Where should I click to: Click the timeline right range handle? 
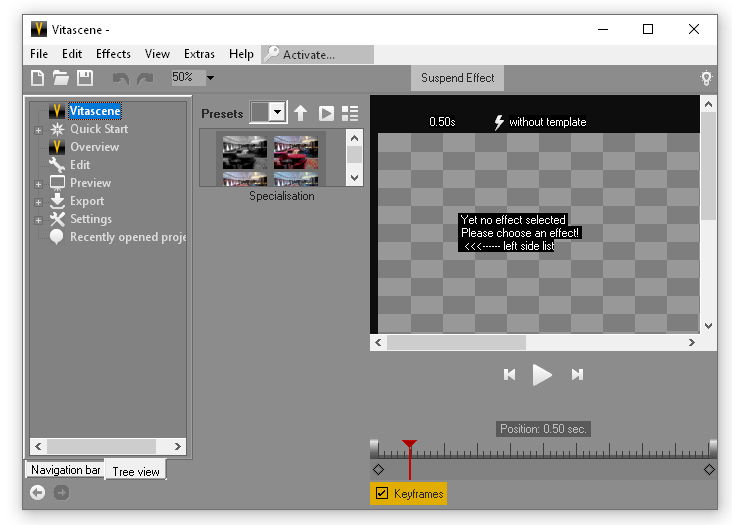713,449
